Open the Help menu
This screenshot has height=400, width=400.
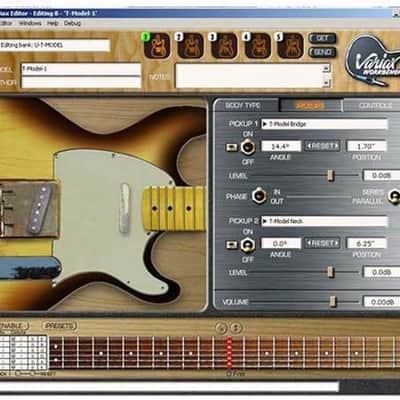pyautogui.click(x=53, y=23)
